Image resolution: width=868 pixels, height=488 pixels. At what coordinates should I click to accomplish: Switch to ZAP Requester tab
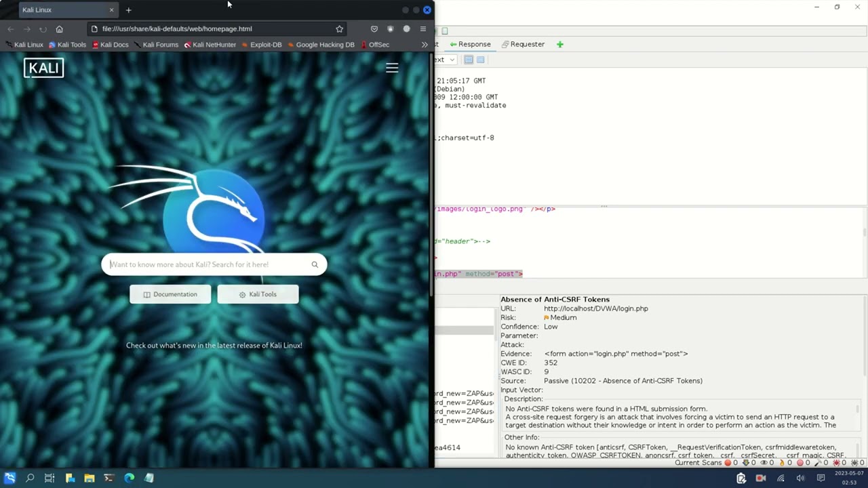(523, 44)
